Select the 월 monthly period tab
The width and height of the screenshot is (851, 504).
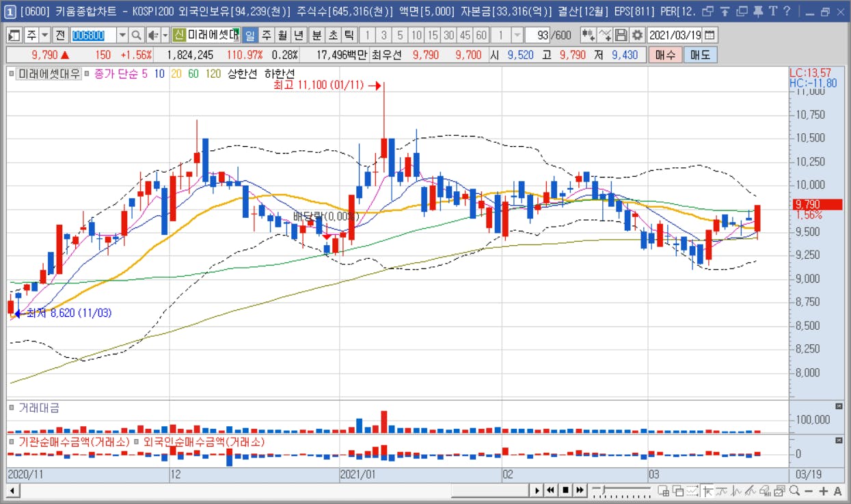(282, 36)
